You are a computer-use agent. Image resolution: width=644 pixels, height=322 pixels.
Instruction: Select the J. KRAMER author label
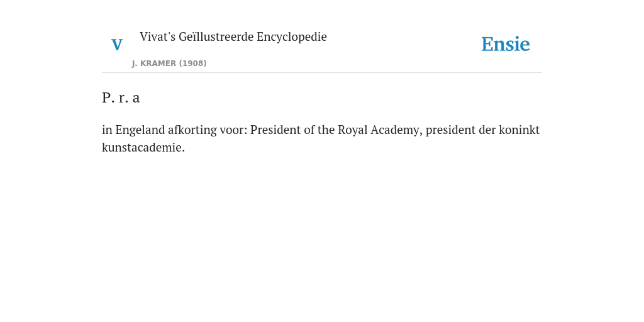(x=154, y=64)
